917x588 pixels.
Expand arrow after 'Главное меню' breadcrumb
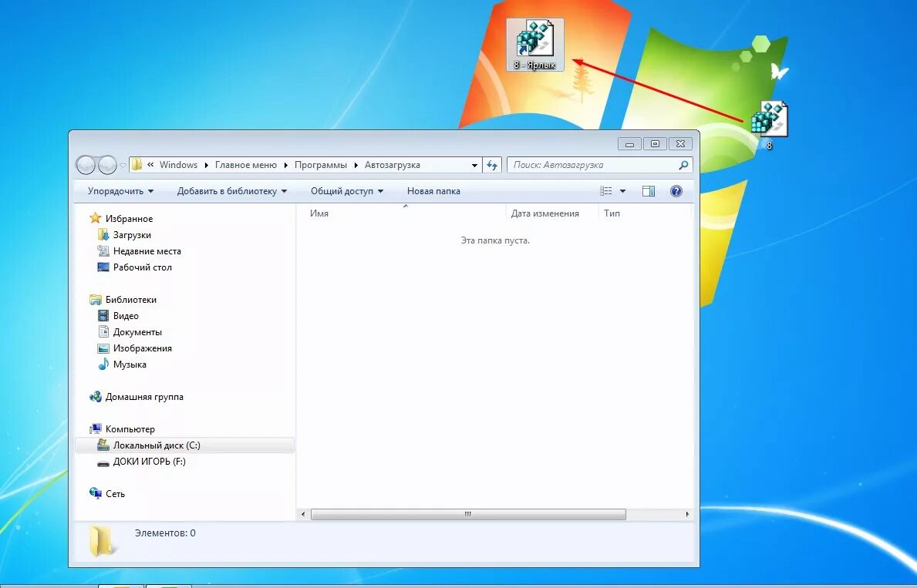286,166
